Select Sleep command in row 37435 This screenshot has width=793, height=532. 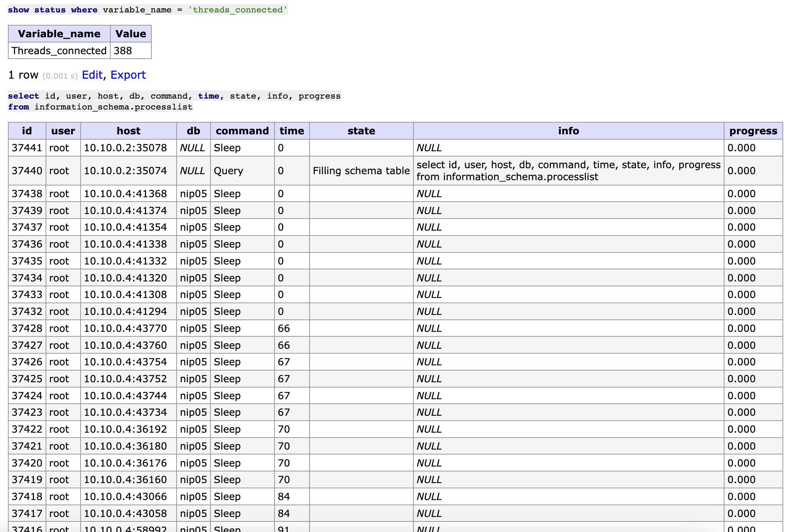tap(242, 261)
